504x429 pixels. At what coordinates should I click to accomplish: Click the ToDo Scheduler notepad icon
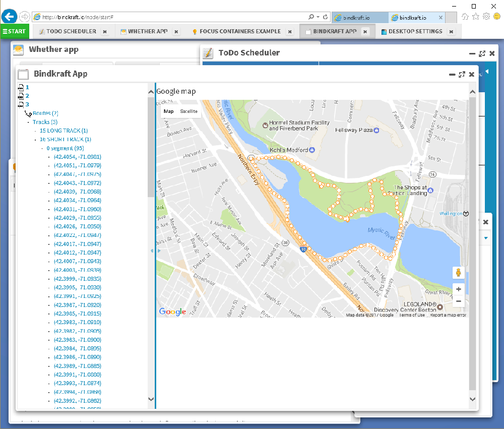208,53
